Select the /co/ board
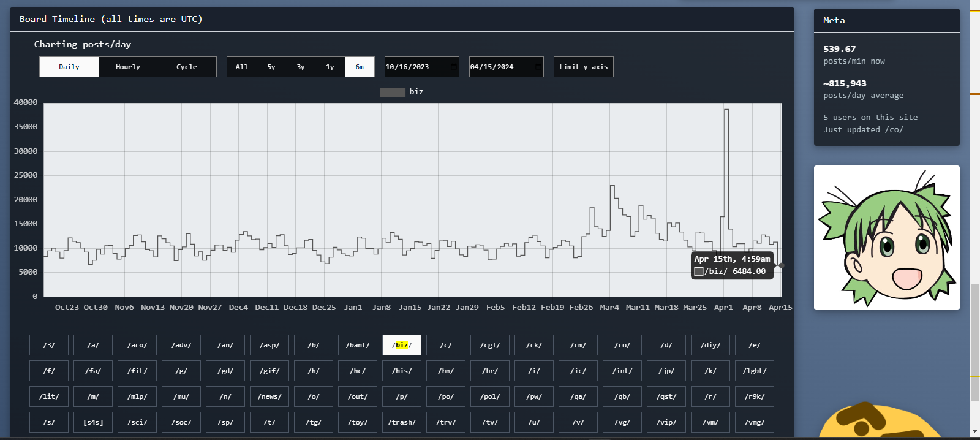Image resolution: width=980 pixels, height=440 pixels. click(x=622, y=345)
